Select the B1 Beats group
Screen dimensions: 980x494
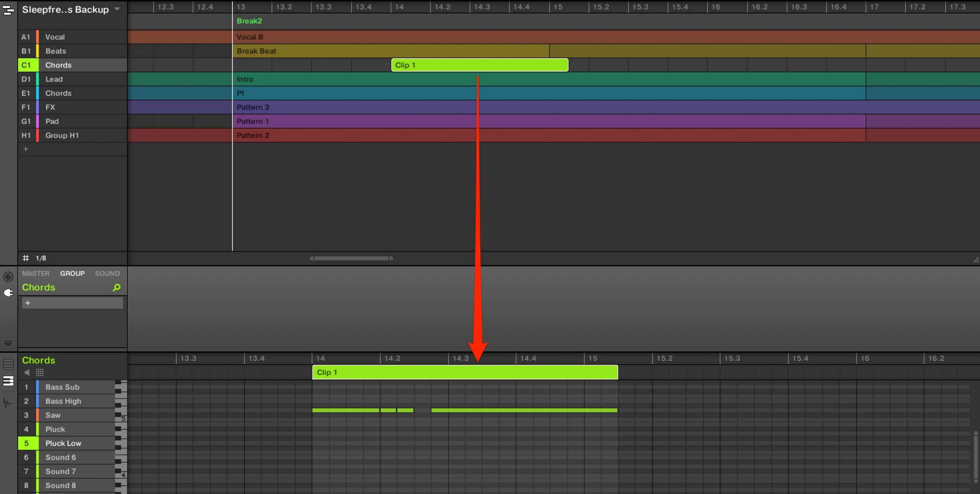73,51
